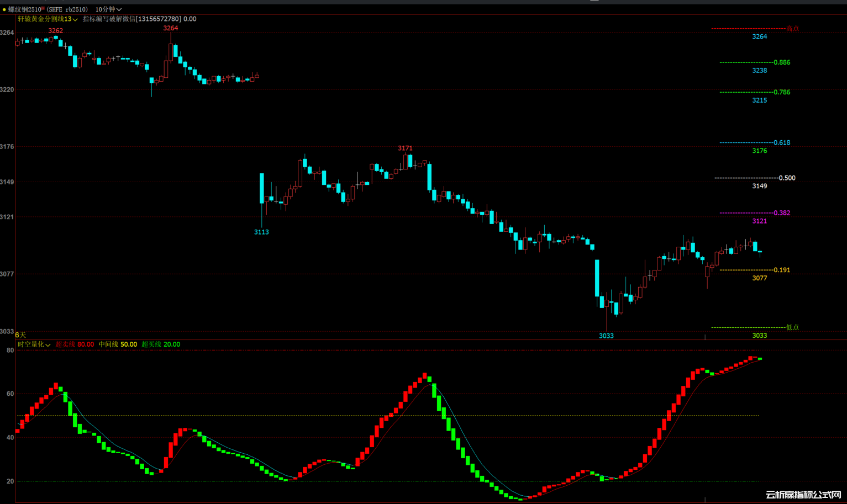847x504 pixels.
Task: Click the magenta 3121 Fibonacci price value
Action: tap(760, 221)
